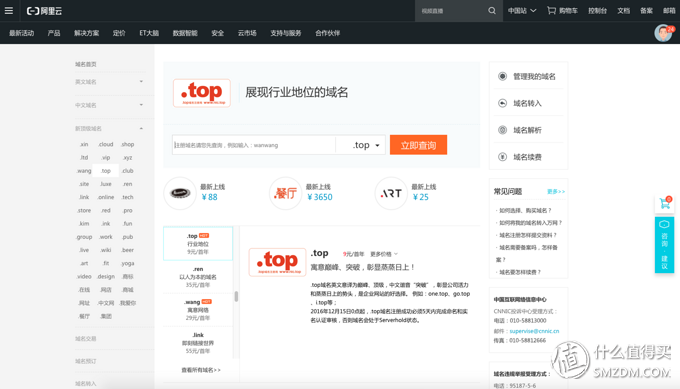Click 域名首页 in sidebar
Viewport: 680px width, 389px height.
point(85,64)
